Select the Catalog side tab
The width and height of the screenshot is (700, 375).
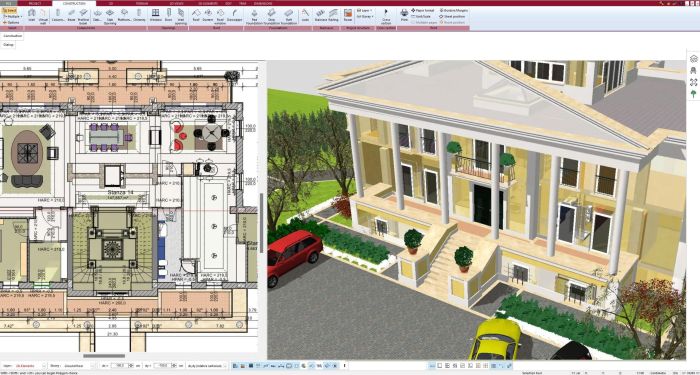point(8,45)
